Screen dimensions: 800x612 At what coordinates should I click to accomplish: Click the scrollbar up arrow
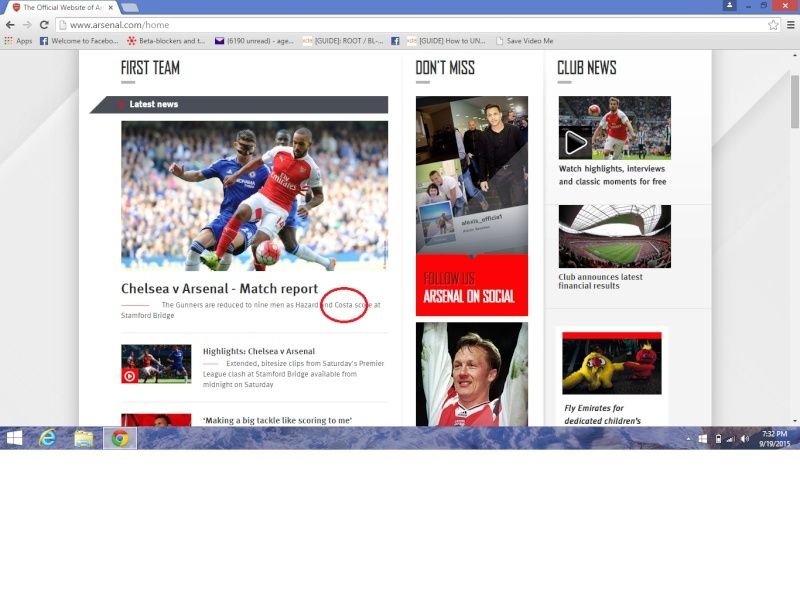(x=795, y=55)
